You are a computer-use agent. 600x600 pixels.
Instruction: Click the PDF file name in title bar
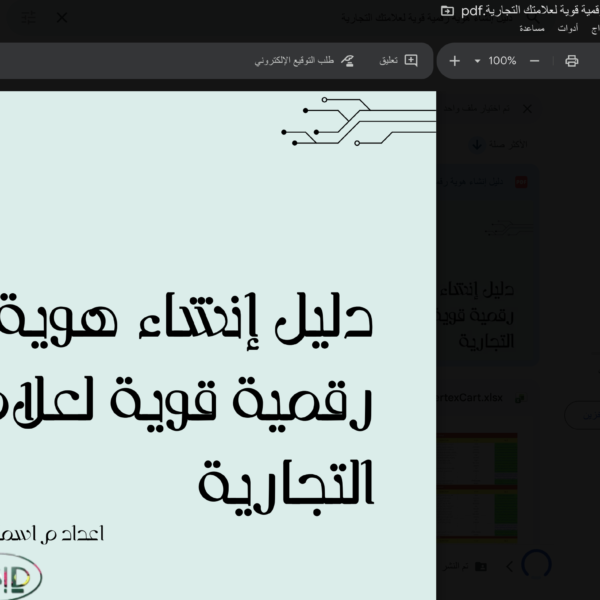(x=530, y=11)
